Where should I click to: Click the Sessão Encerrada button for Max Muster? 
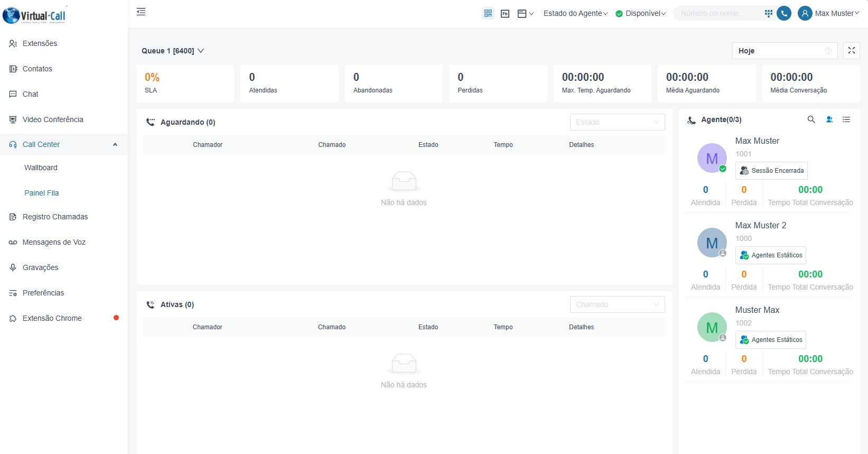tap(771, 171)
